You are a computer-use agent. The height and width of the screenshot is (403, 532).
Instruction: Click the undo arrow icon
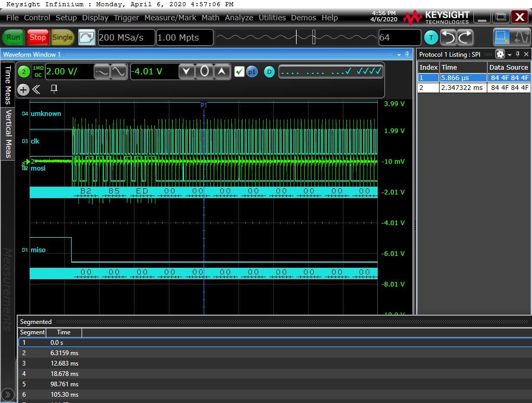click(448, 37)
